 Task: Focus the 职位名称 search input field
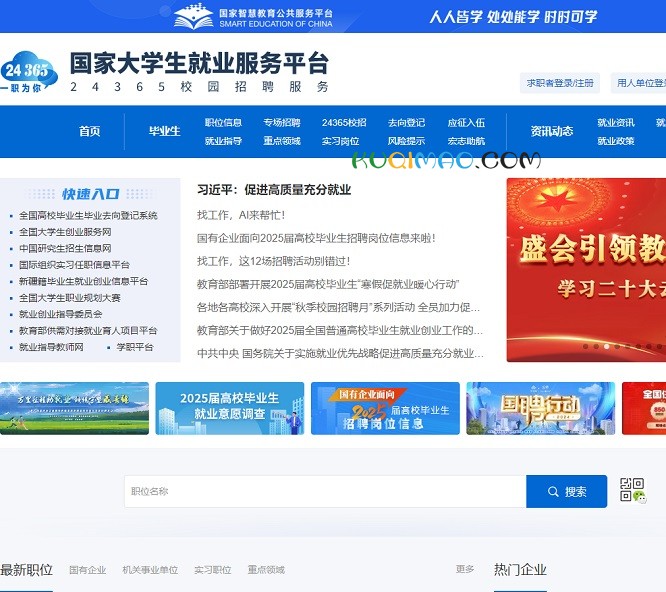pos(325,491)
